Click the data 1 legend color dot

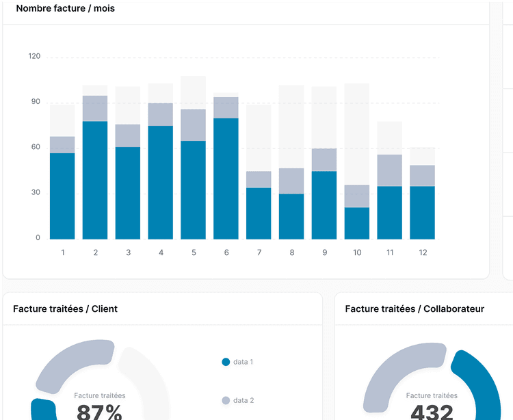click(226, 362)
